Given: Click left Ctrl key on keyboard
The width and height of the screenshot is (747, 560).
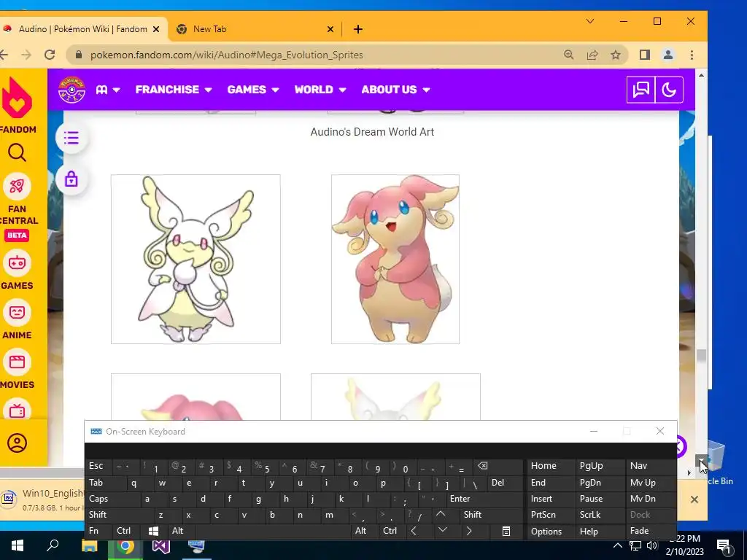Looking at the screenshot, I should tap(125, 531).
